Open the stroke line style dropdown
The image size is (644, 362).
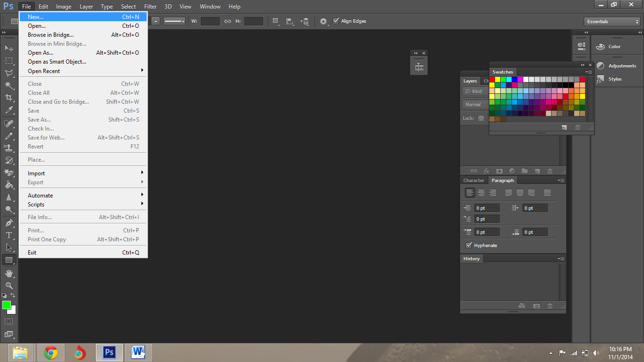tap(175, 21)
